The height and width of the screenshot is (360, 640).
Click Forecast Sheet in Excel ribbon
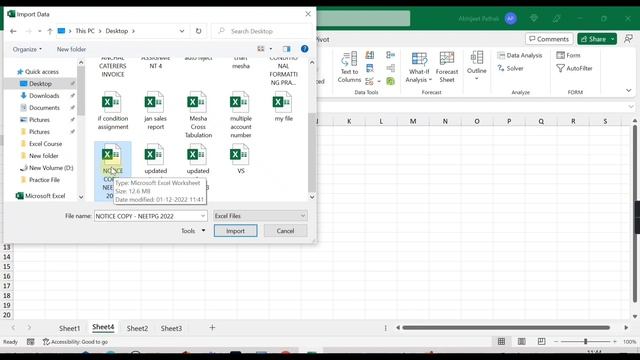pyautogui.click(x=447, y=67)
